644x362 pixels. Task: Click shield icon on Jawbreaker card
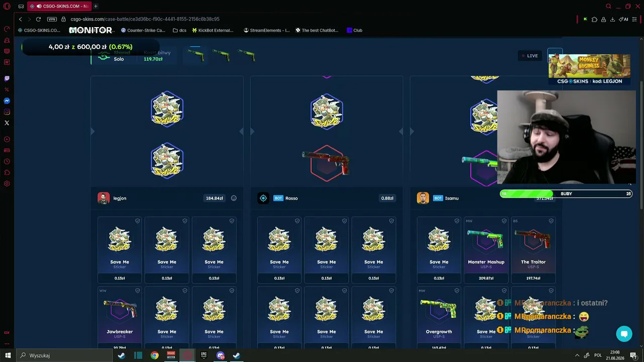point(137,291)
